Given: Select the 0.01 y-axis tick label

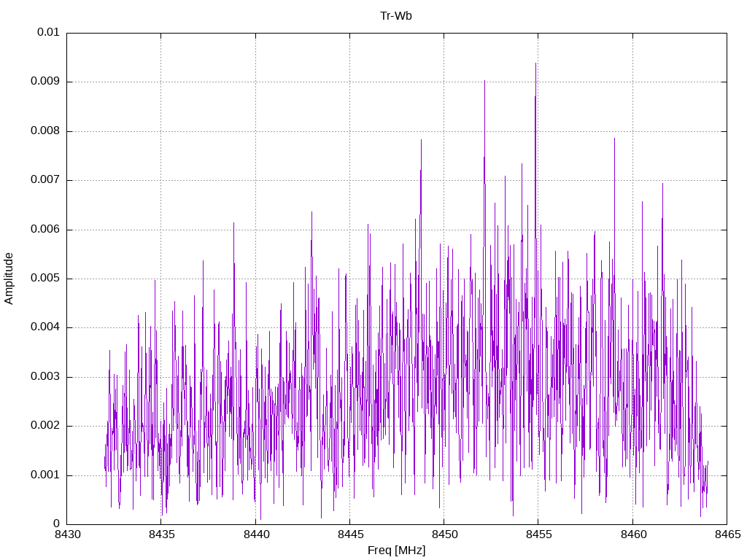Looking at the screenshot, I should 48,32.
